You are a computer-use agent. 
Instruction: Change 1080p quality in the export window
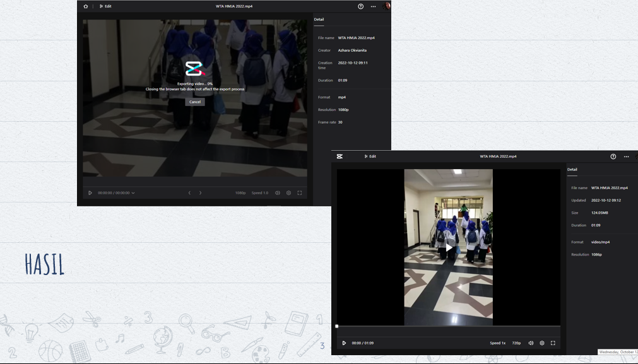(240, 193)
